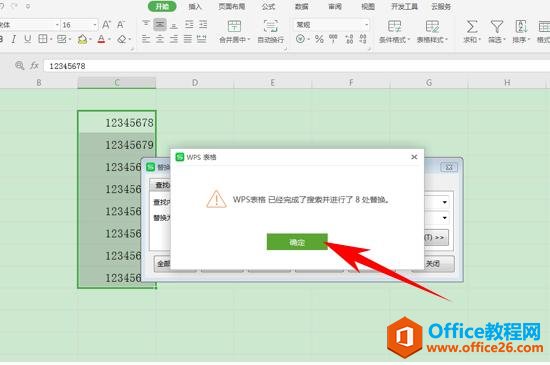Image resolution: width=550 pixels, height=365 pixels.
Task: Toggle underline formatting
Action: (27, 39)
